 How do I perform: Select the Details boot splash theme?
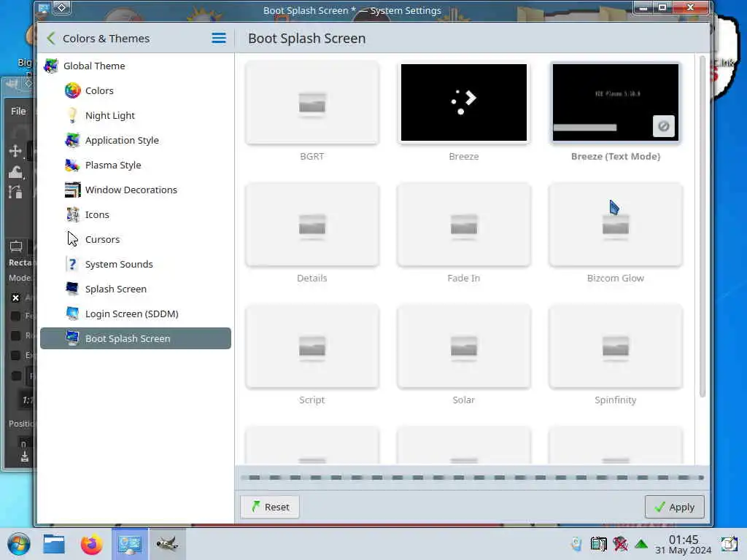coord(312,225)
